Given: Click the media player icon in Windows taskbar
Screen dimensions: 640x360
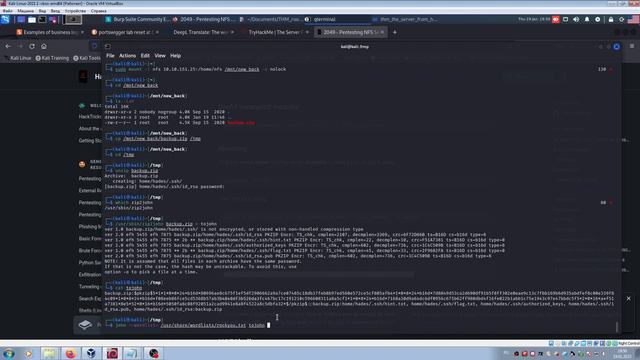Looking at the screenshot, I should 29,353.
